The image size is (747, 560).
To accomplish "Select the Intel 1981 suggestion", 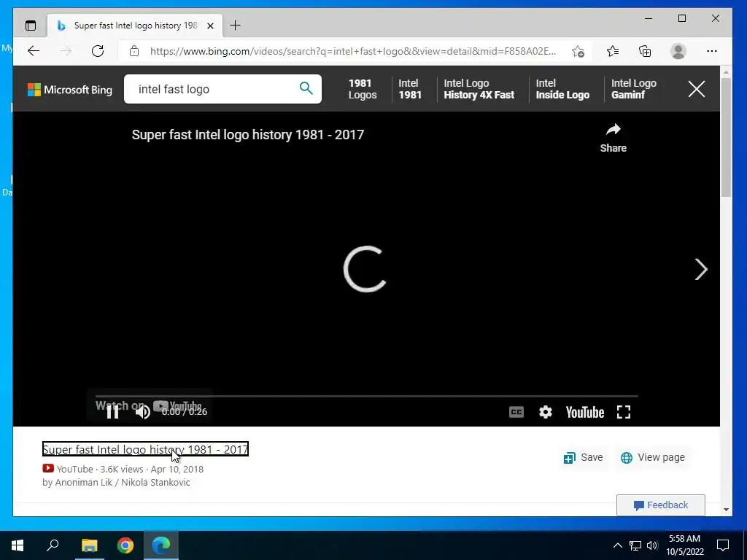I will coord(410,89).
